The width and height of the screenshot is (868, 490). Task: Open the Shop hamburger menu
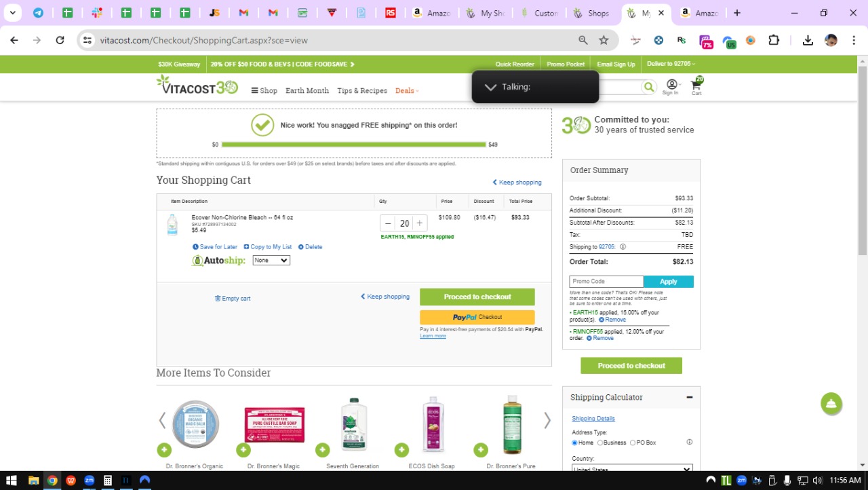tap(264, 90)
